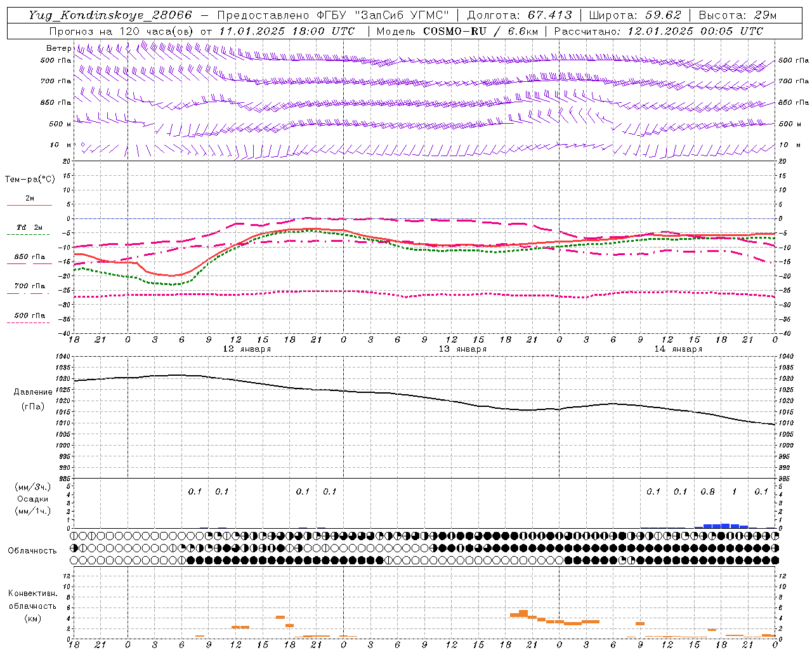
Task: Select the longitude value 'Долгота: 67.413'
Action: tap(520, 15)
